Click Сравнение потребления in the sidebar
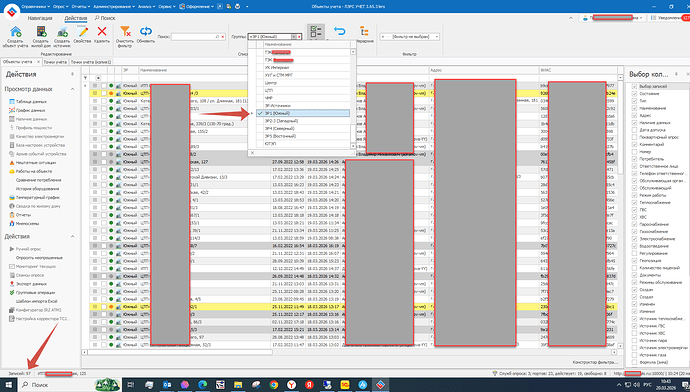Screen dimensions: 690x392 click(x=38, y=180)
